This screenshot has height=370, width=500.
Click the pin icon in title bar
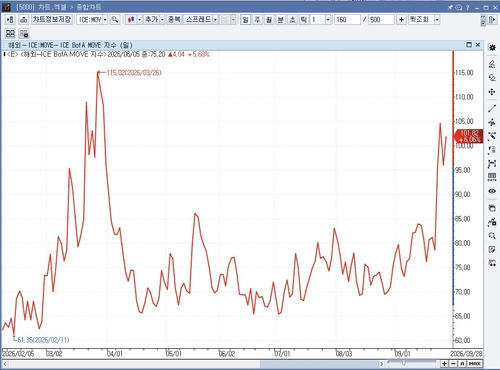coord(450,7)
